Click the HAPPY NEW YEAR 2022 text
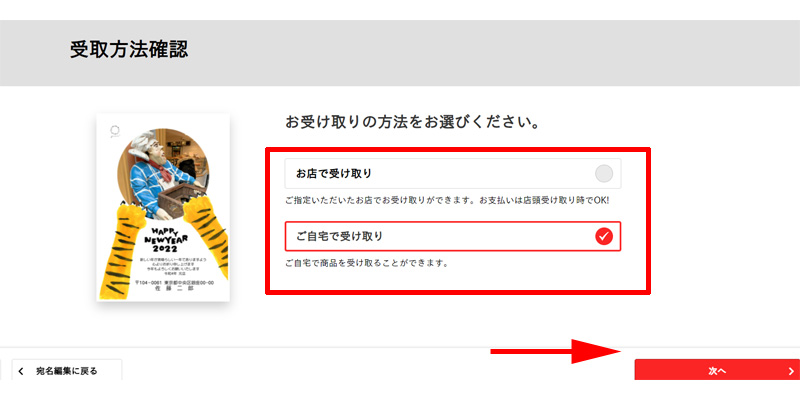This screenshot has height=400, width=800. [161, 240]
